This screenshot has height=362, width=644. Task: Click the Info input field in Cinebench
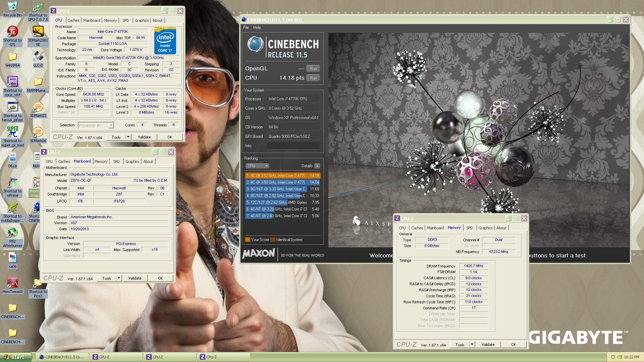click(293, 146)
